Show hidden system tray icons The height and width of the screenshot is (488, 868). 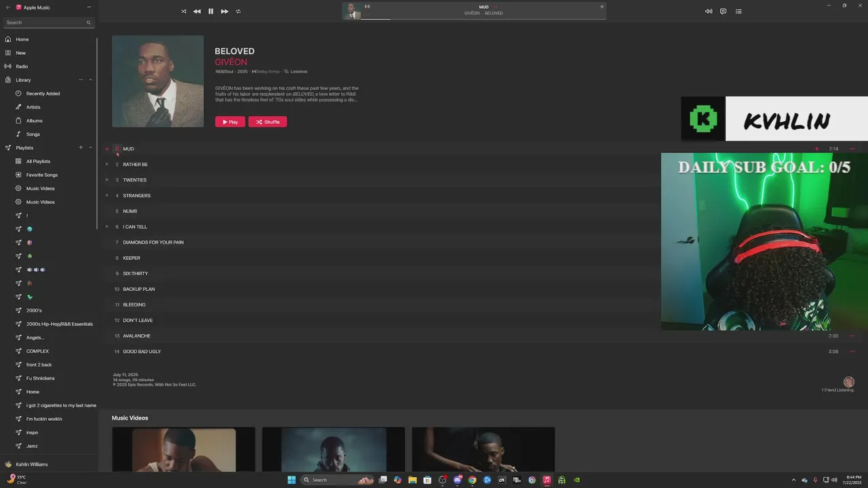793,480
